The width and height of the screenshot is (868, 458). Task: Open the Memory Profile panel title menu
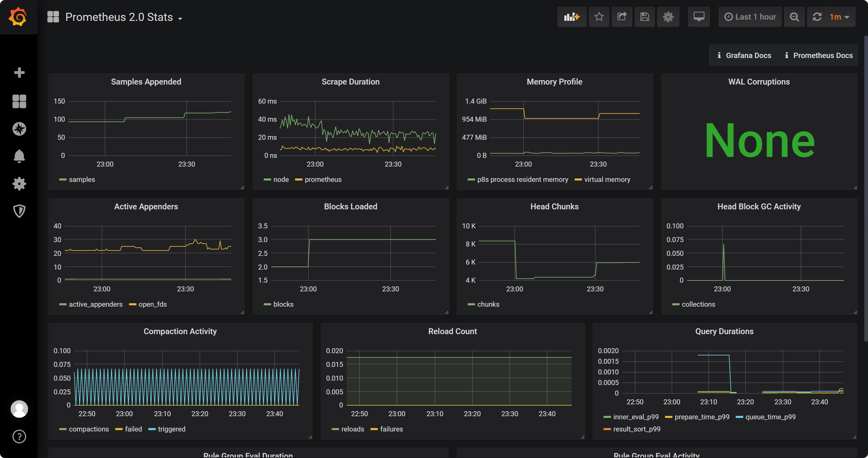pyautogui.click(x=554, y=82)
